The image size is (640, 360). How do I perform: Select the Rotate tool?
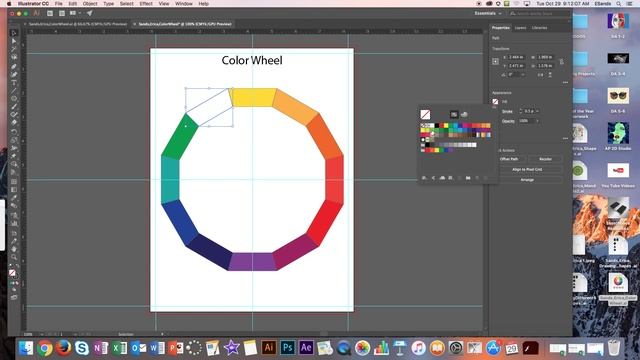(x=14, y=131)
